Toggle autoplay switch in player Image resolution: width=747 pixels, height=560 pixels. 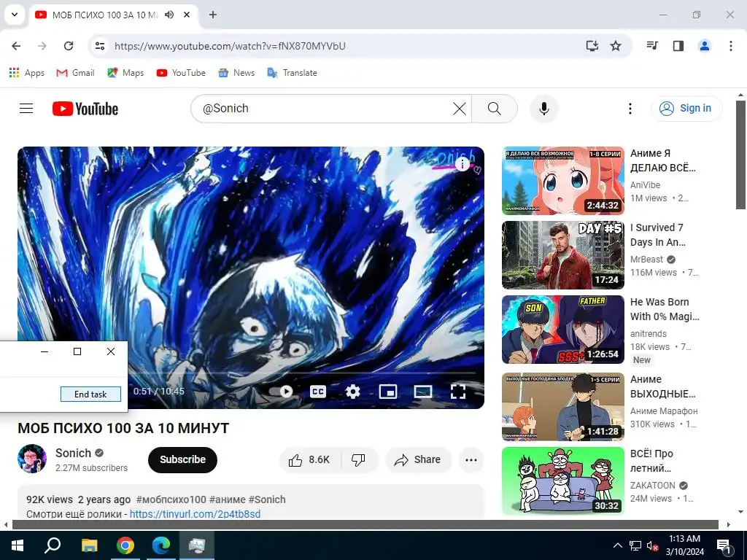point(281,392)
